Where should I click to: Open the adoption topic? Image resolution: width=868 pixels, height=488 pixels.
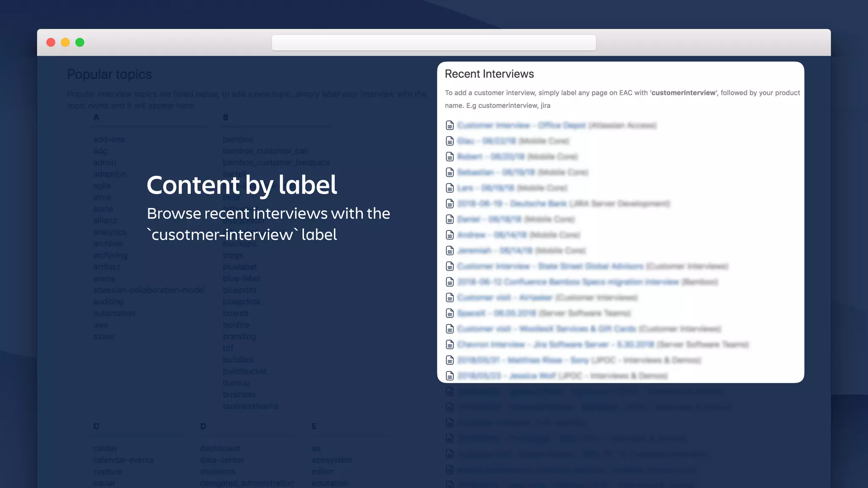[110, 174]
